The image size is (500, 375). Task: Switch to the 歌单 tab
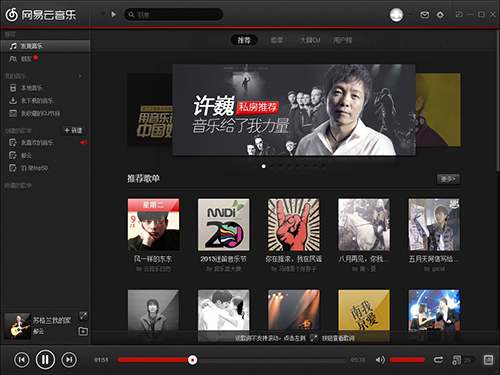click(277, 40)
